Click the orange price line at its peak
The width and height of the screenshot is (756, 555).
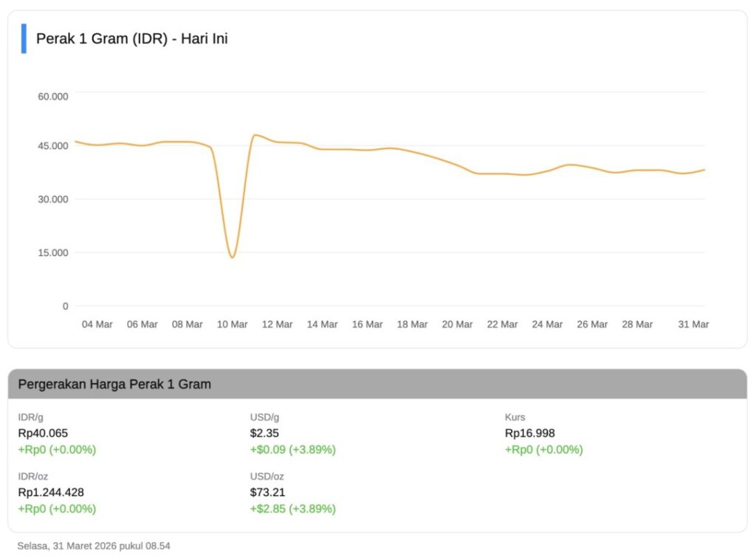[255, 135]
